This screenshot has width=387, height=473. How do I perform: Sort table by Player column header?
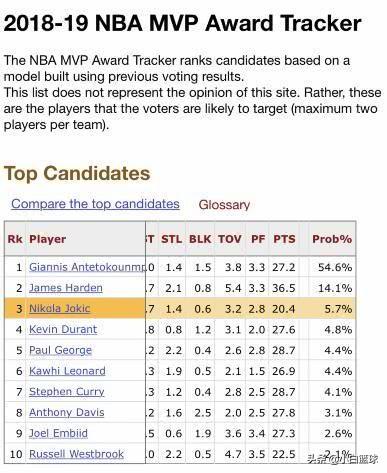[x=47, y=239]
